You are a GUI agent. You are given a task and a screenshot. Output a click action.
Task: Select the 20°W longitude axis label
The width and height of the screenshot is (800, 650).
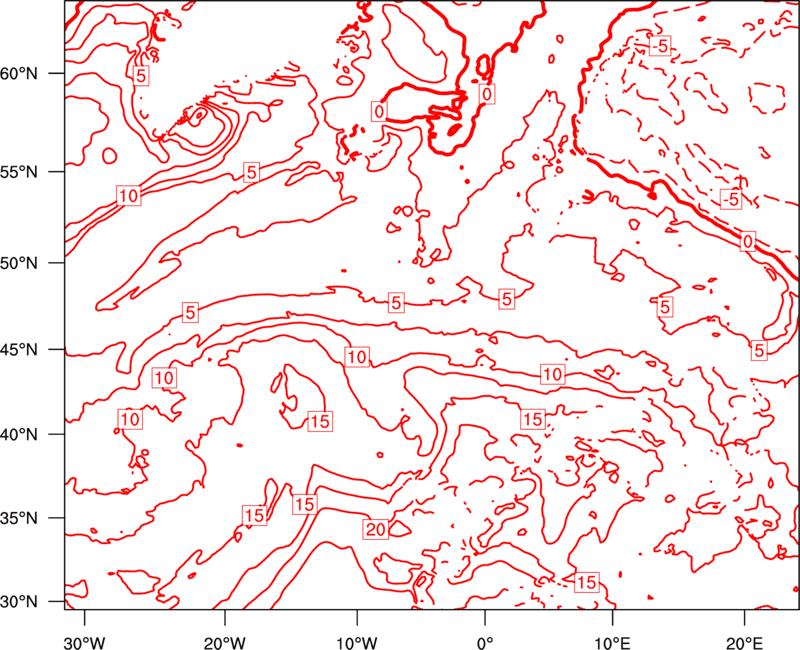[225, 642]
